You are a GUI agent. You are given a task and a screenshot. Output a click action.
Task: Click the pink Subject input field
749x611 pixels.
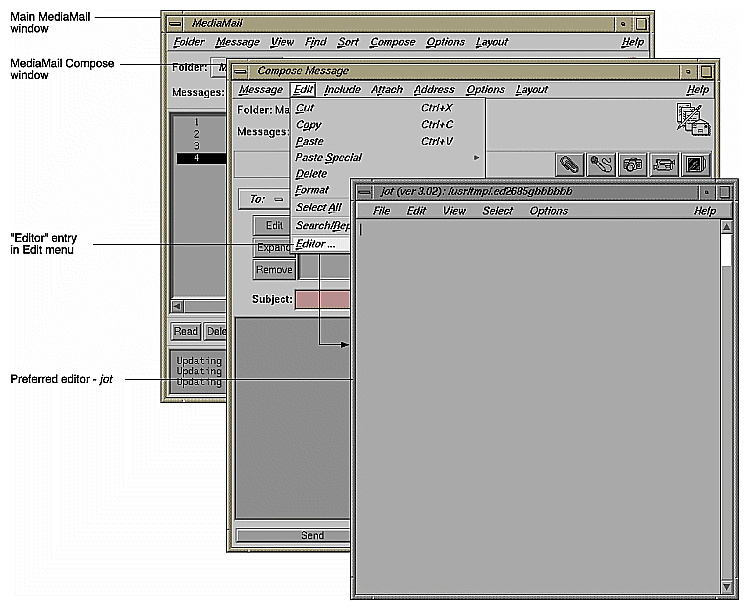point(323,300)
